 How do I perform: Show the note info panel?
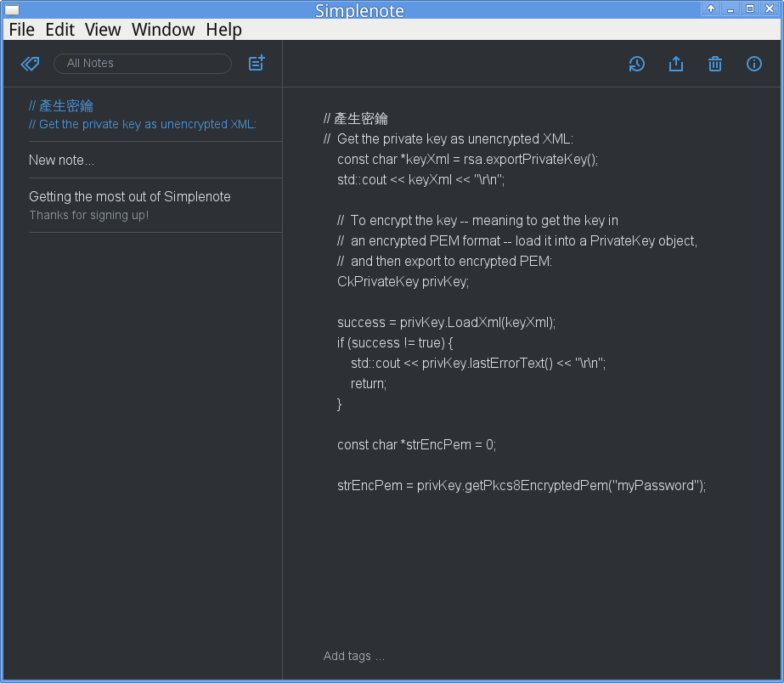tap(754, 64)
